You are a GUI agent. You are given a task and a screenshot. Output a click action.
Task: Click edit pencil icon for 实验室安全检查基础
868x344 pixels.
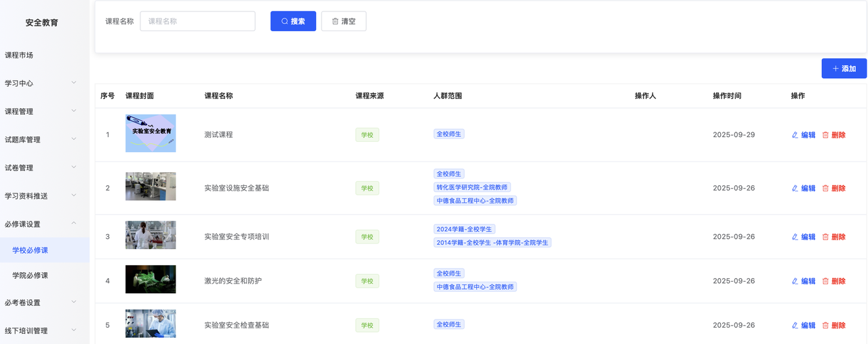(795, 326)
